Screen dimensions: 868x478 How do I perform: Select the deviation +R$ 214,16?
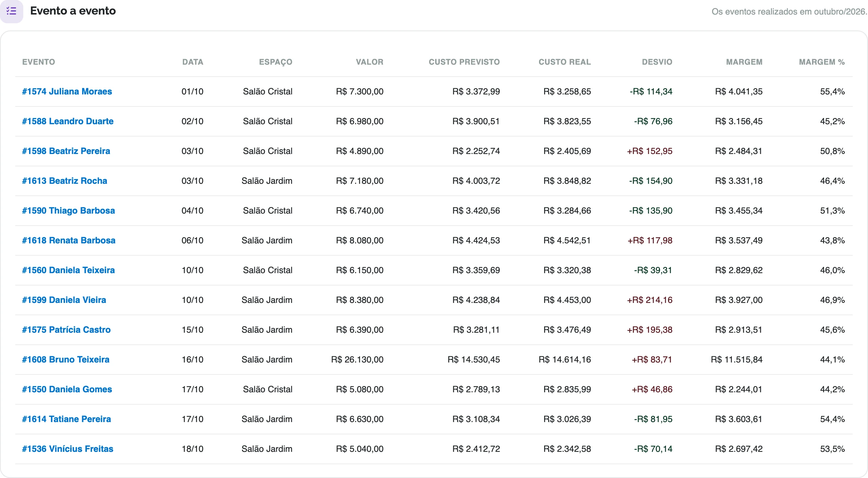tap(650, 300)
